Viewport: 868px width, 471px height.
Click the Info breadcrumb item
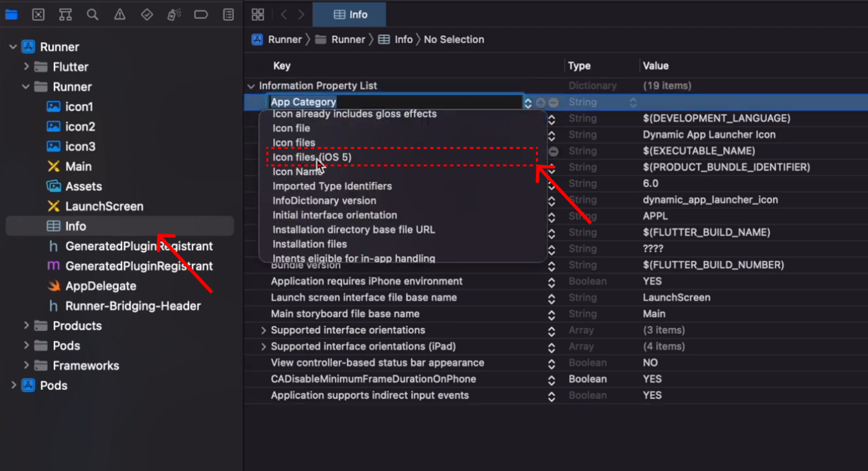pos(395,40)
